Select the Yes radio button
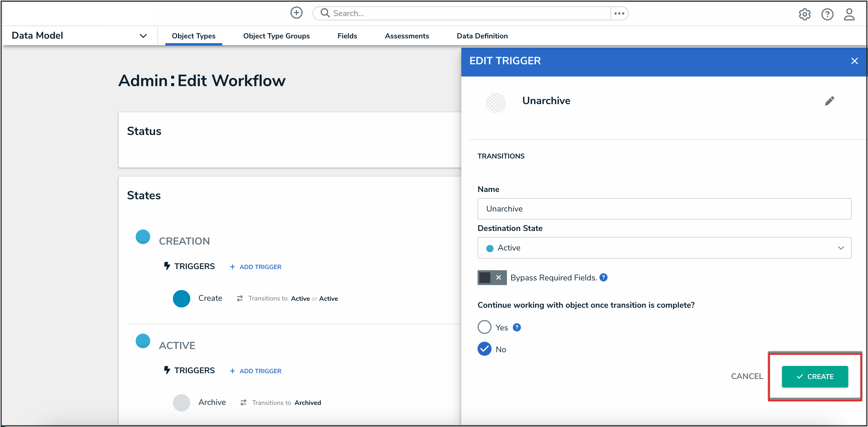Viewport: 868px width, 427px height. pyautogui.click(x=484, y=327)
